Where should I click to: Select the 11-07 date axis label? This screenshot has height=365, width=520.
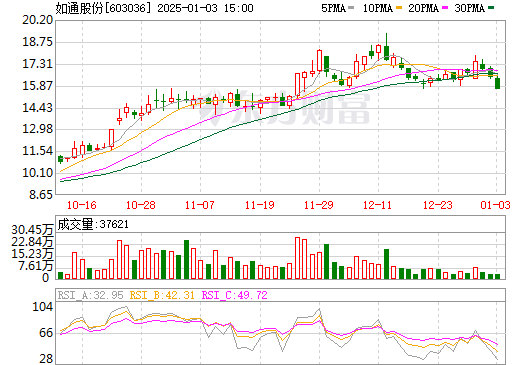pyautogui.click(x=200, y=205)
